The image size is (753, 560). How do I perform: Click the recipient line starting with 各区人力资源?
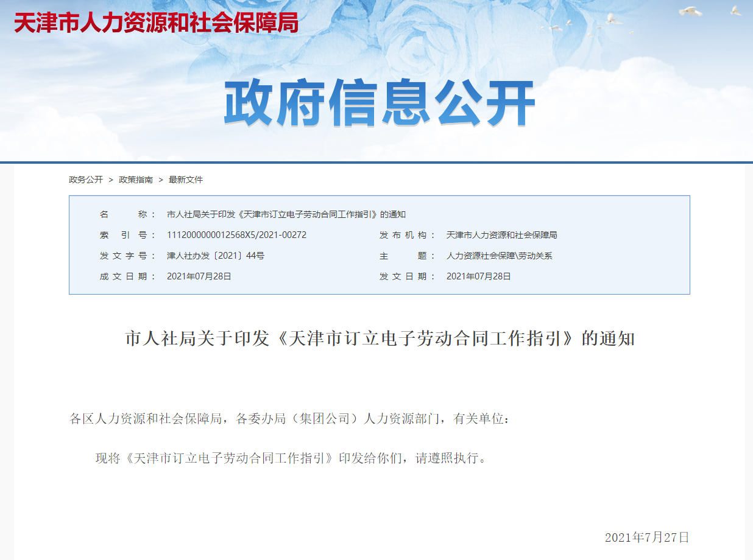coord(289,419)
